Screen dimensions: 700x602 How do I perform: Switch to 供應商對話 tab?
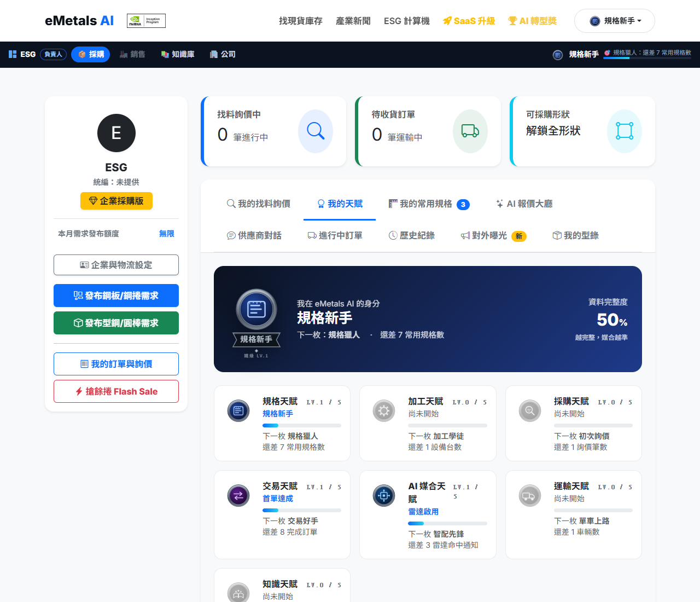click(254, 235)
